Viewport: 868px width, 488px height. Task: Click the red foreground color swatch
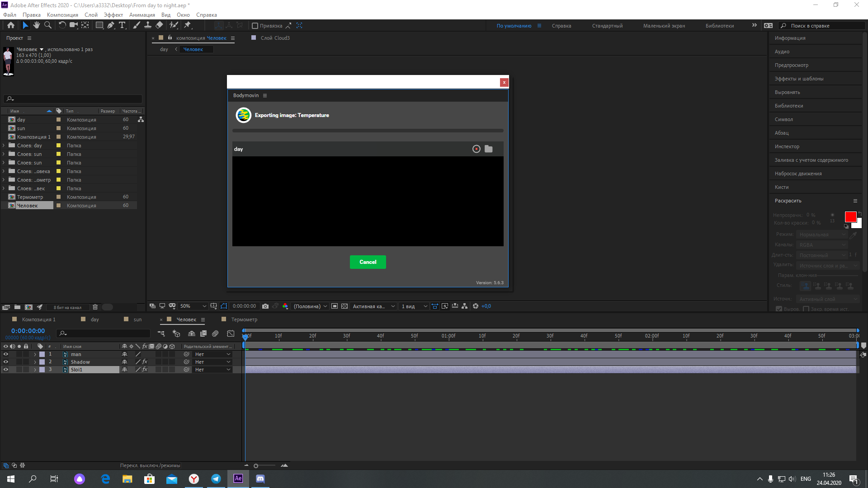[850, 217]
